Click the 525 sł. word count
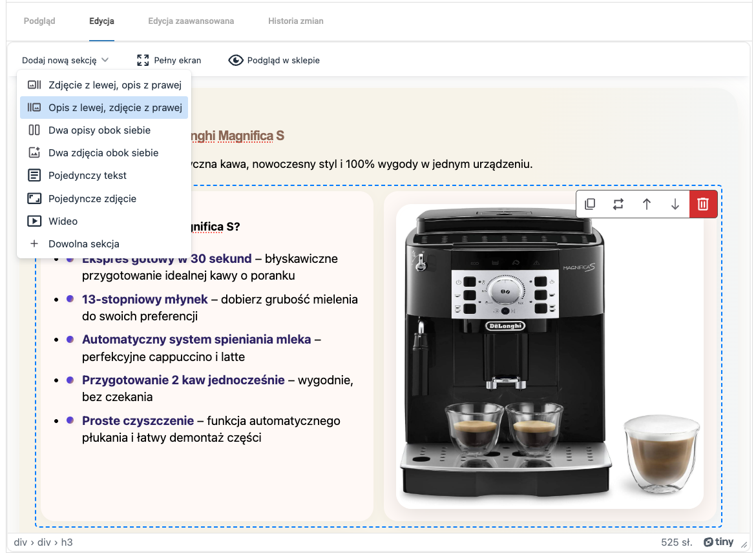Viewport: 756px width, 558px height. click(x=677, y=542)
